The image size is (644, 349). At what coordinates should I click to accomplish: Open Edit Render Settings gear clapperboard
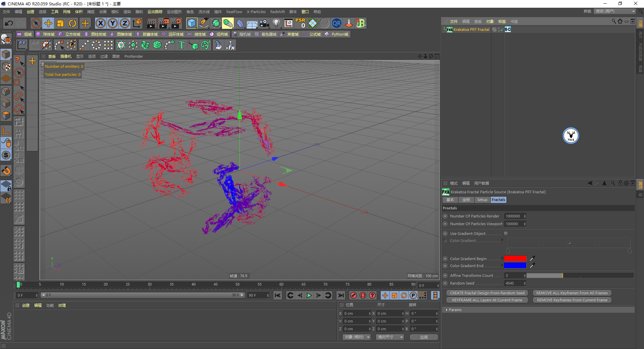[x=176, y=23]
